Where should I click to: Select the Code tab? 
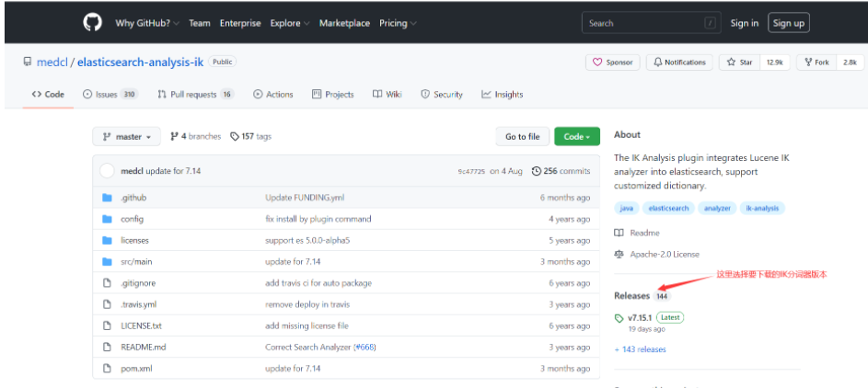pos(48,95)
